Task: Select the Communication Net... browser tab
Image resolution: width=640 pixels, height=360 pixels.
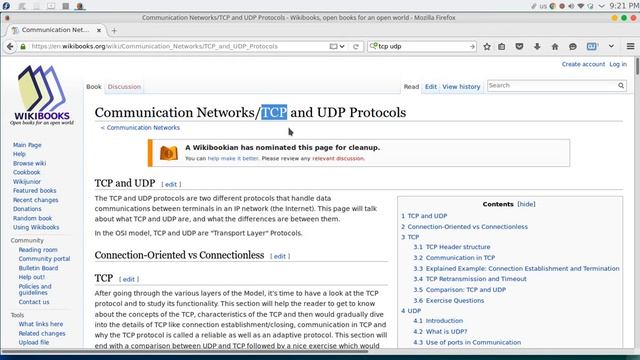Action: click(x=56, y=30)
